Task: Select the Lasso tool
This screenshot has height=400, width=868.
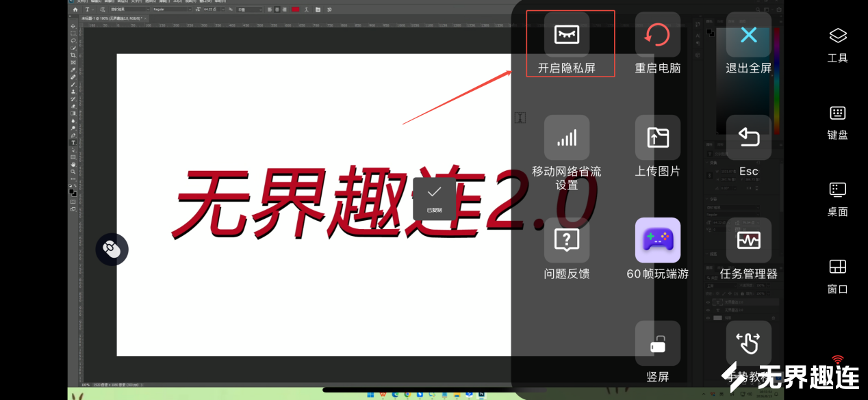Action: [x=73, y=40]
